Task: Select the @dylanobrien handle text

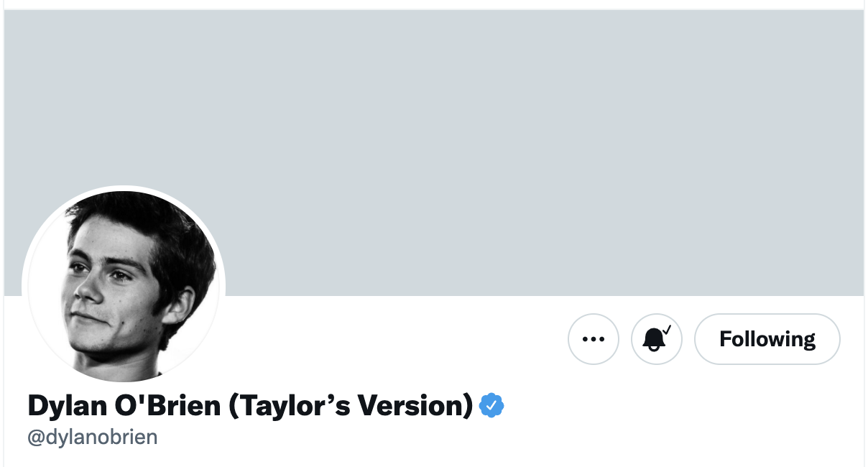Action: [92, 438]
